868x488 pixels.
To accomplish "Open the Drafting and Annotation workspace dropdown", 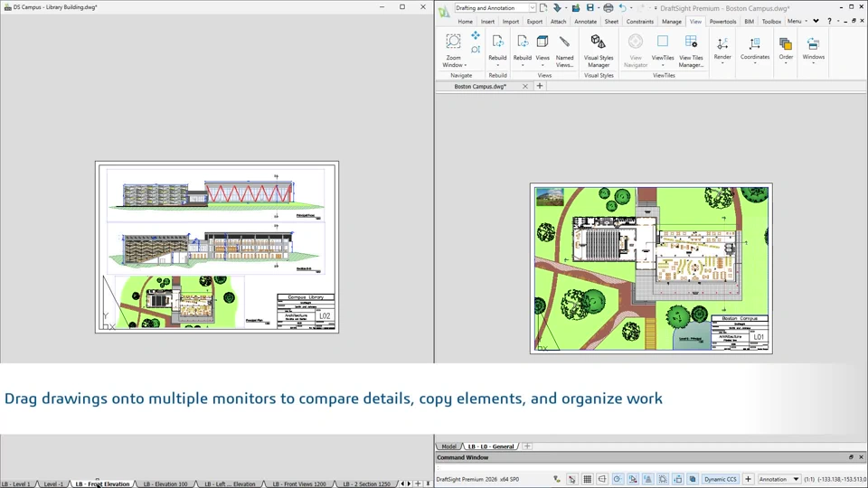I will pyautogui.click(x=532, y=8).
